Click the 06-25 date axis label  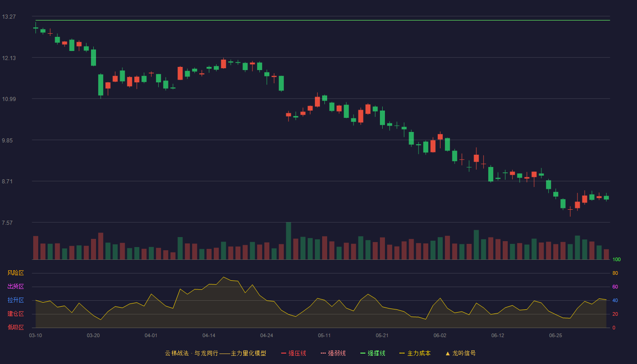click(556, 335)
